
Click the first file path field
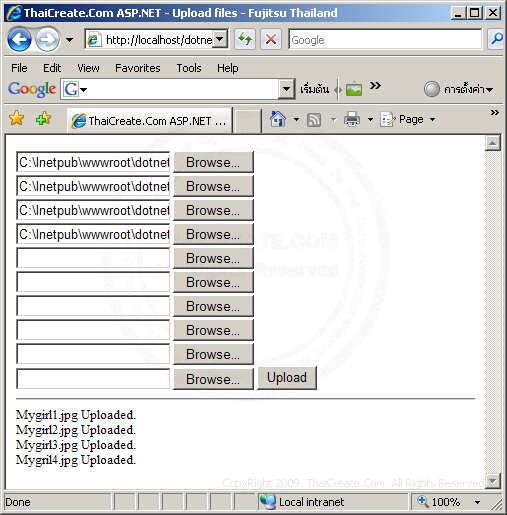click(93, 162)
